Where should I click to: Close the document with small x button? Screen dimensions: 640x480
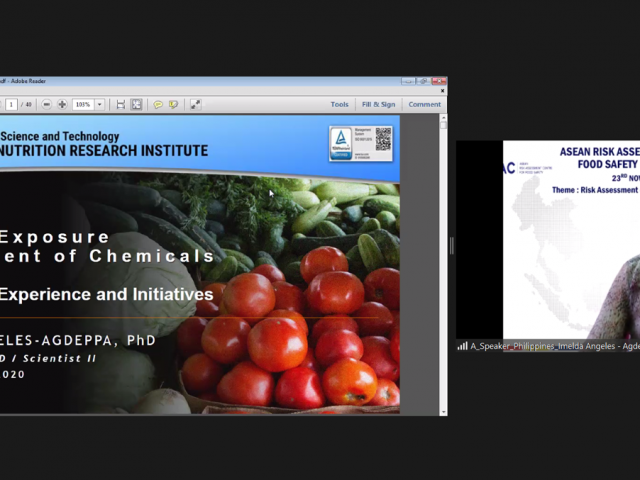pyautogui.click(x=443, y=91)
